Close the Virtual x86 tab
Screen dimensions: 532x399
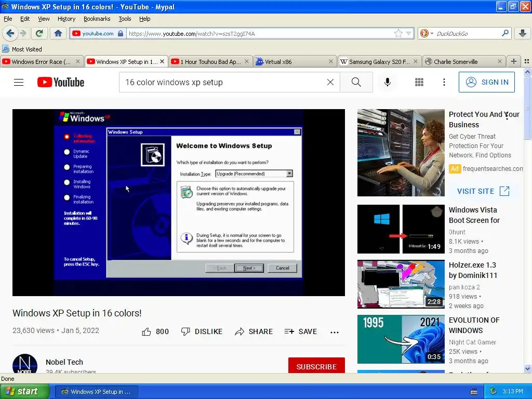tap(331, 61)
